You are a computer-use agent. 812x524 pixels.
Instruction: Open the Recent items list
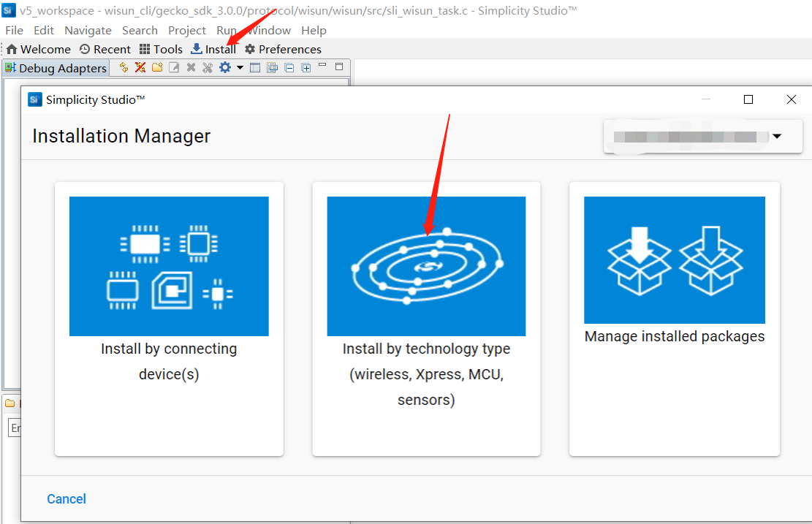click(105, 49)
